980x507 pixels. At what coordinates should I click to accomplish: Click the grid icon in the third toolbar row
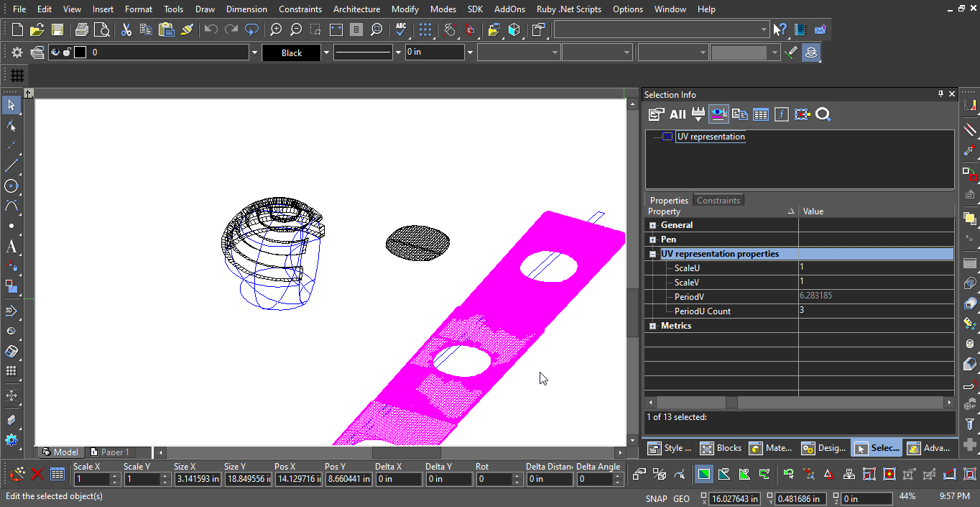(17, 76)
